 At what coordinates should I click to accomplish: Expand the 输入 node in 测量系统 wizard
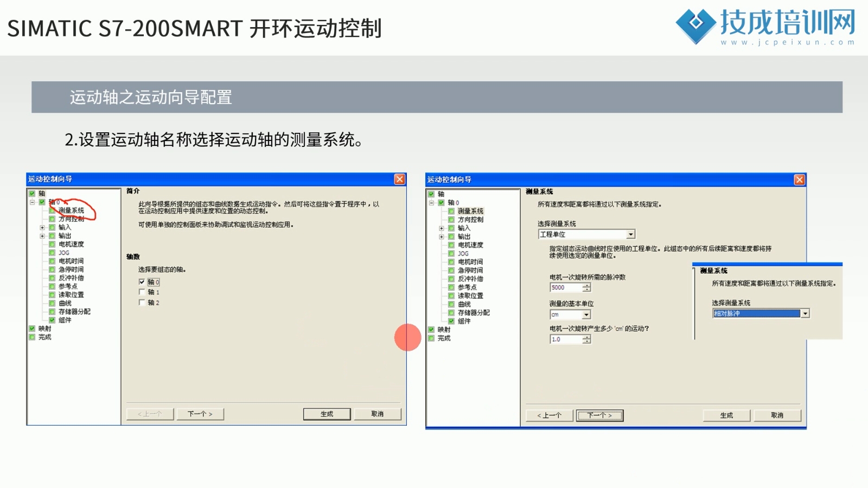click(x=442, y=228)
